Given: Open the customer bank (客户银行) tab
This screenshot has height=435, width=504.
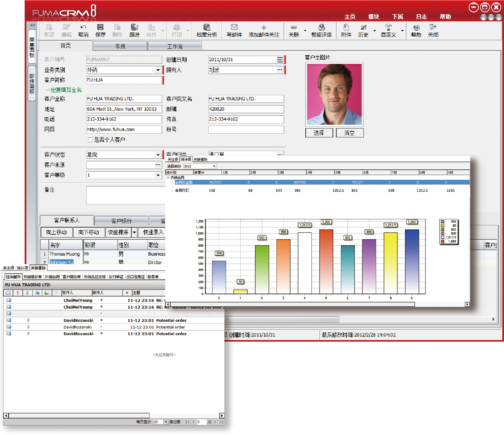Looking at the screenshot, I should tap(121, 221).
